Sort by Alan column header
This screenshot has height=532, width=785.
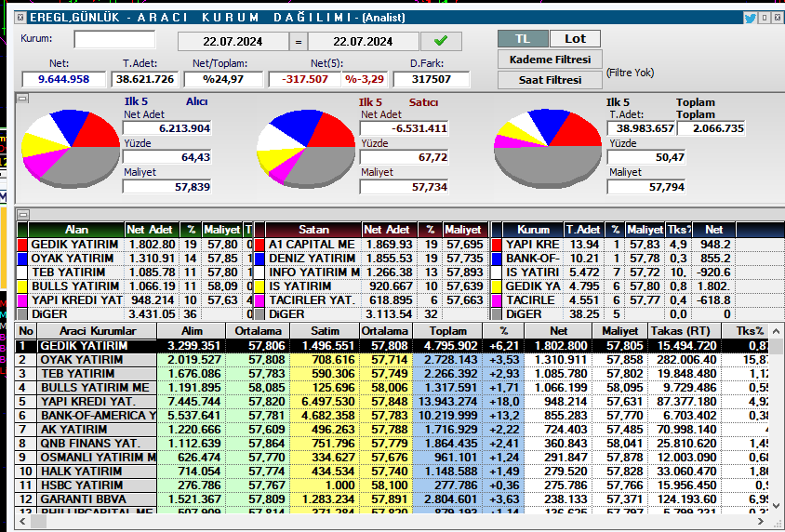click(76, 230)
